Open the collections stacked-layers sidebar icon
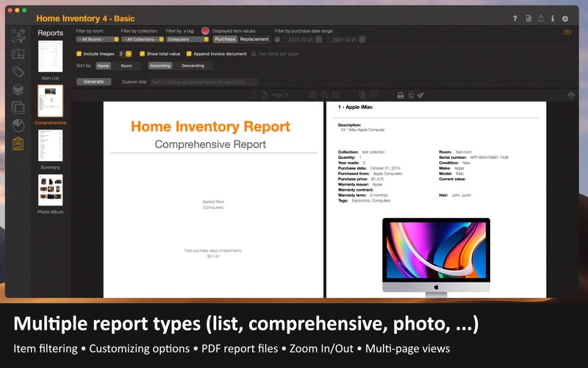This screenshot has width=588, height=368. [x=18, y=89]
